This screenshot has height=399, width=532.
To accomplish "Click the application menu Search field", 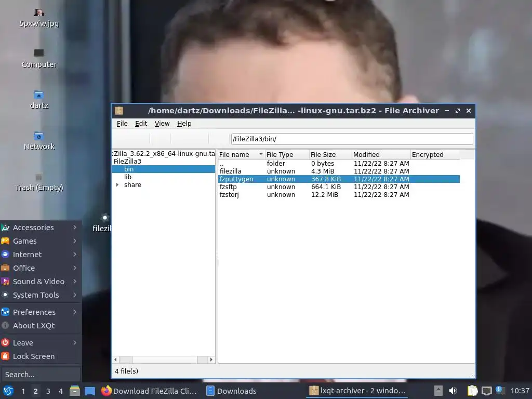I will [41, 375].
